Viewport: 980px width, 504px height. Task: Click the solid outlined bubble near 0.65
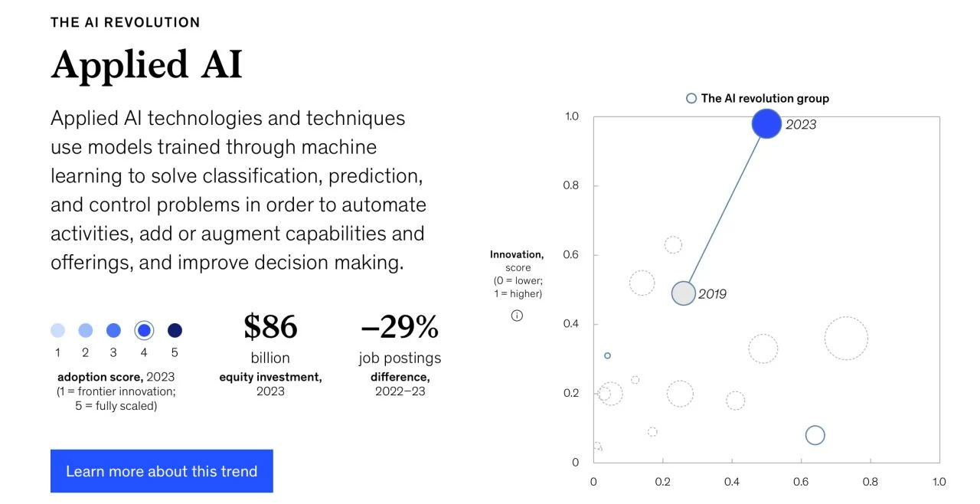click(815, 435)
